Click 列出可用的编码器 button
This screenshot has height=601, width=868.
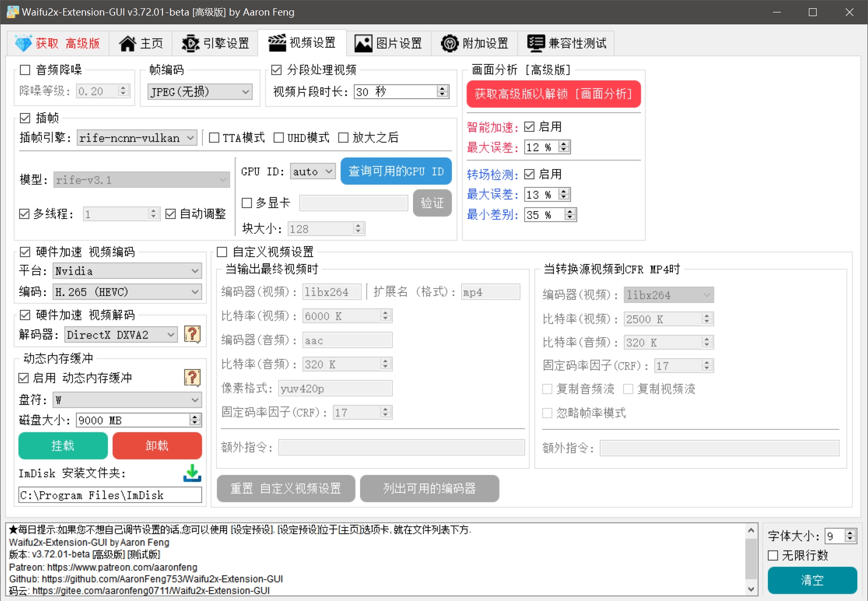[430, 488]
